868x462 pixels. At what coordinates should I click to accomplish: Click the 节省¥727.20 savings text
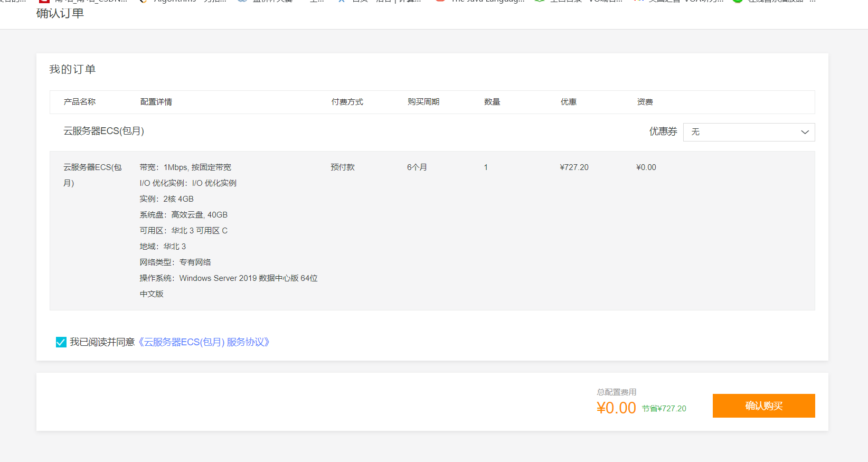tap(664, 409)
